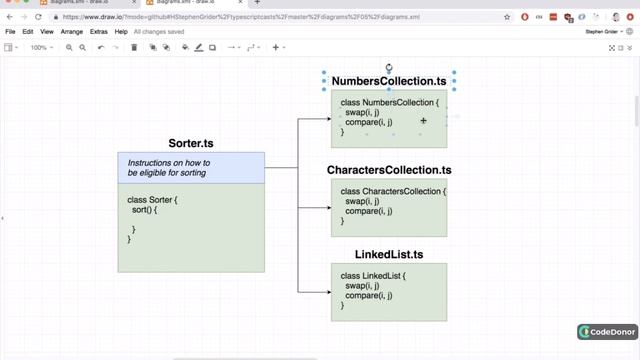This screenshot has width=640, height=360.
Task: Reload the draw.io page
Action: pos(38,17)
